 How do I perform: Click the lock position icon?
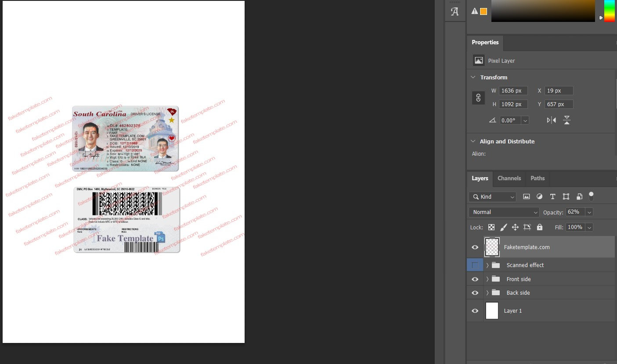click(x=515, y=227)
